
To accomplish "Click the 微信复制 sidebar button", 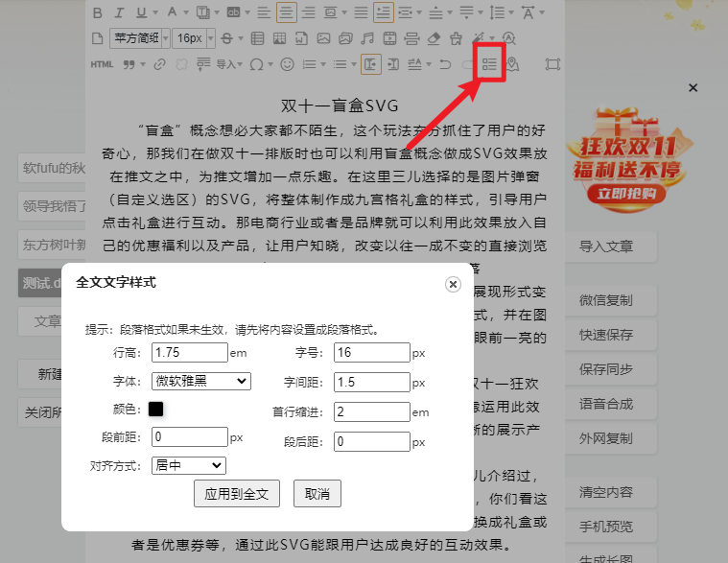I will pyautogui.click(x=611, y=300).
